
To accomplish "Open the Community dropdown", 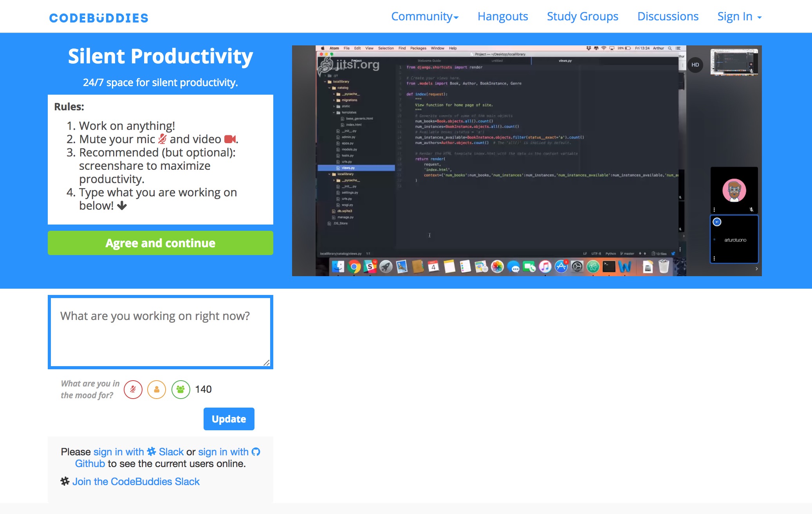I will pos(425,16).
